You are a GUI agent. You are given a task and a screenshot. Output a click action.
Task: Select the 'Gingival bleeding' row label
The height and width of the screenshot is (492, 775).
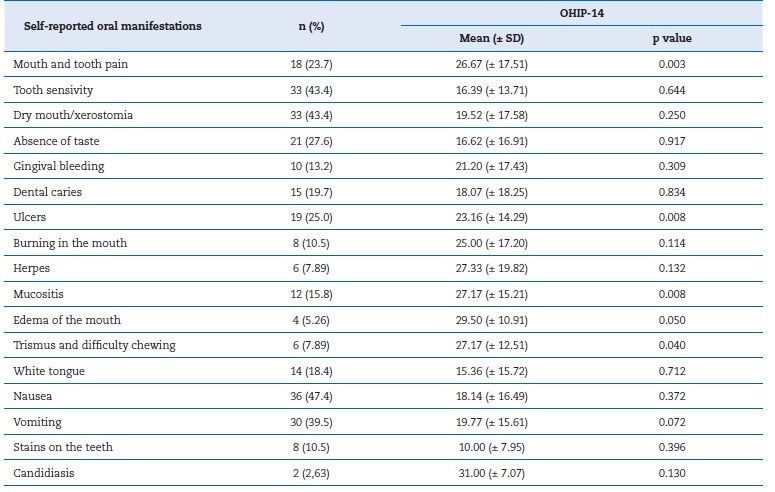[x=58, y=166]
